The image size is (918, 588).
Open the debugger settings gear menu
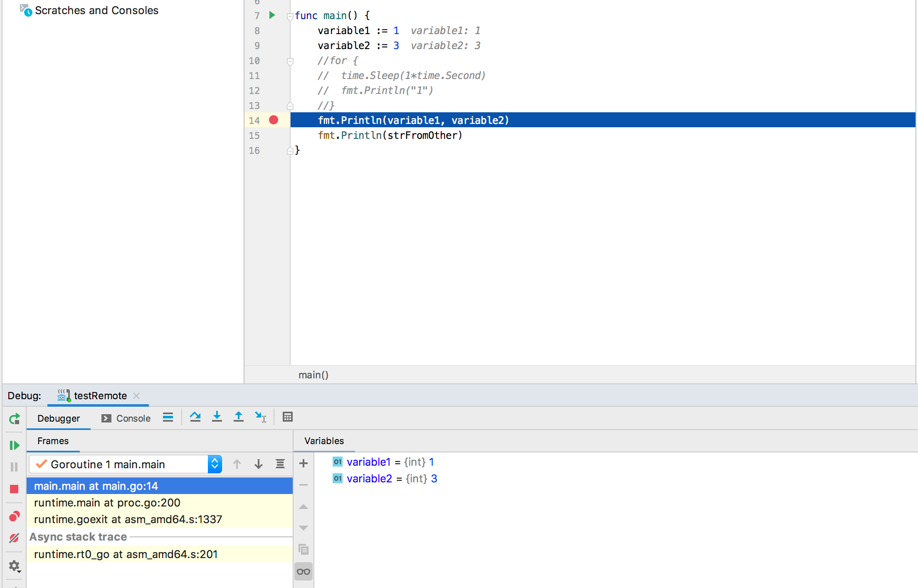coord(14,566)
